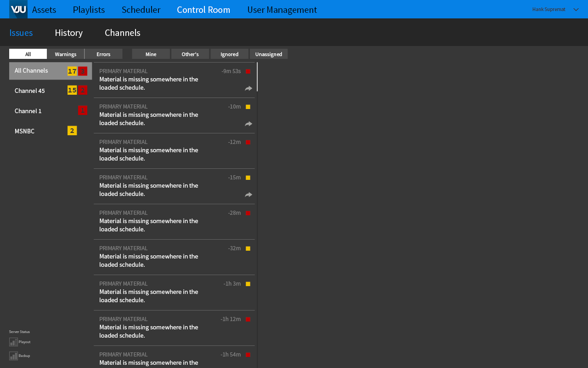The height and width of the screenshot is (368, 588).
Task: Toggle the Warnings filter
Action: click(66, 54)
